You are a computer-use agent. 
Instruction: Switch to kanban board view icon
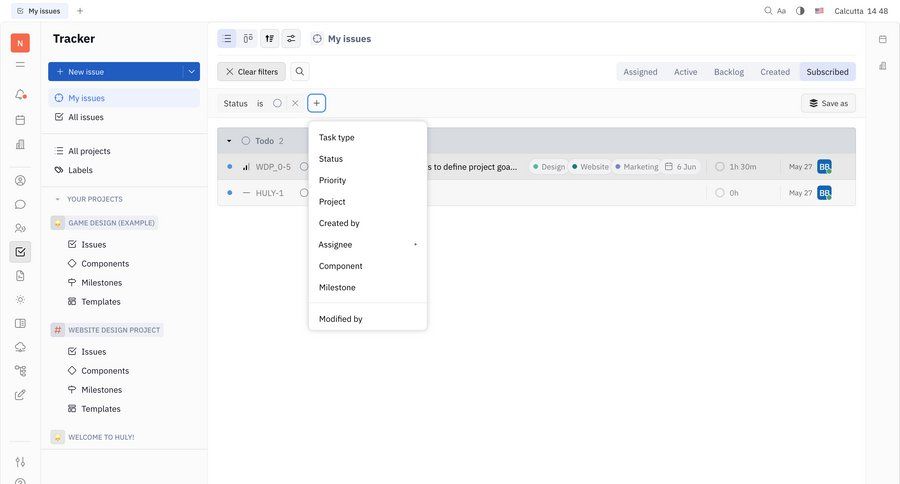coord(248,38)
